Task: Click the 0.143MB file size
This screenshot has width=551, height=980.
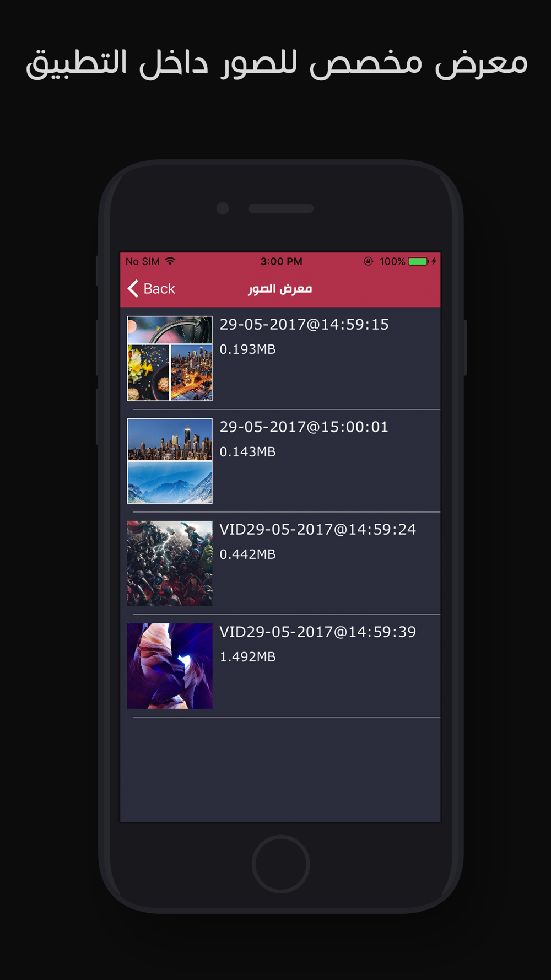Action: click(247, 451)
